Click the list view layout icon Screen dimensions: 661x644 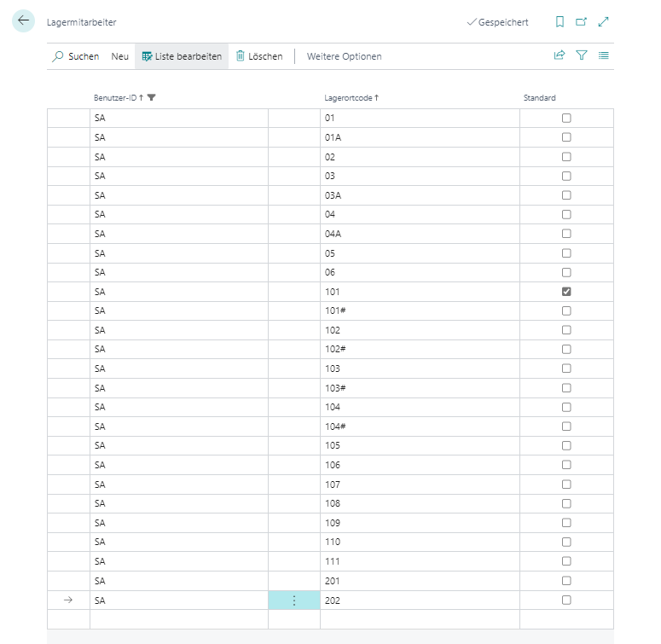click(604, 56)
